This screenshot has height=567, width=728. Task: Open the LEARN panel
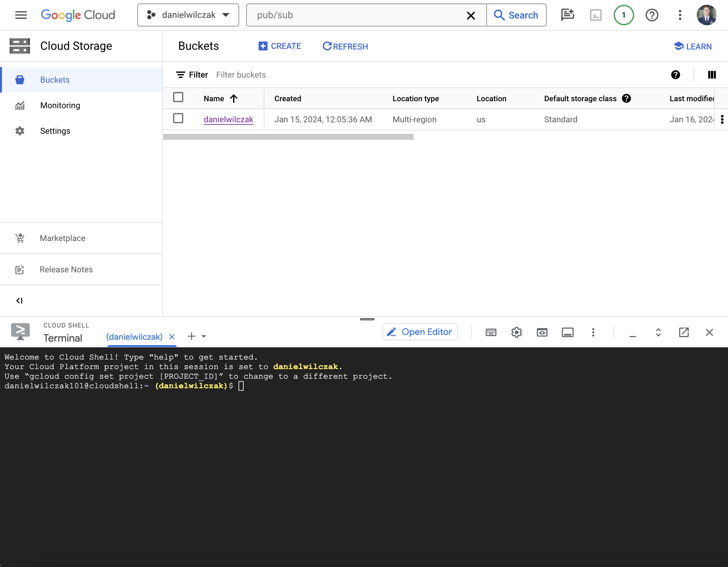pos(693,46)
